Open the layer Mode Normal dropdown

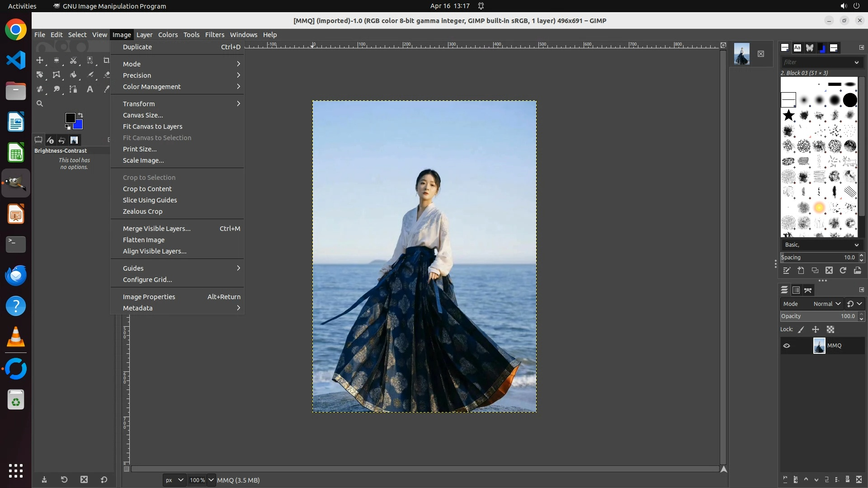[x=826, y=304]
